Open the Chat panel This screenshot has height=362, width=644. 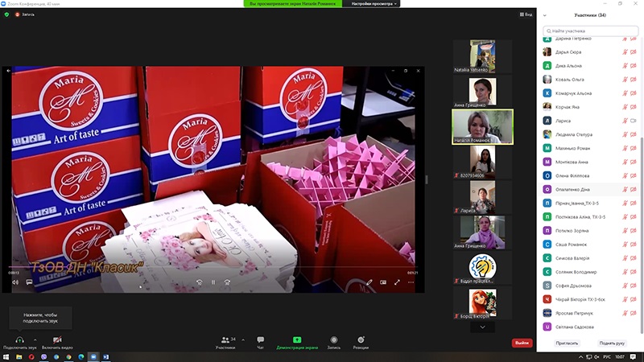point(260,343)
